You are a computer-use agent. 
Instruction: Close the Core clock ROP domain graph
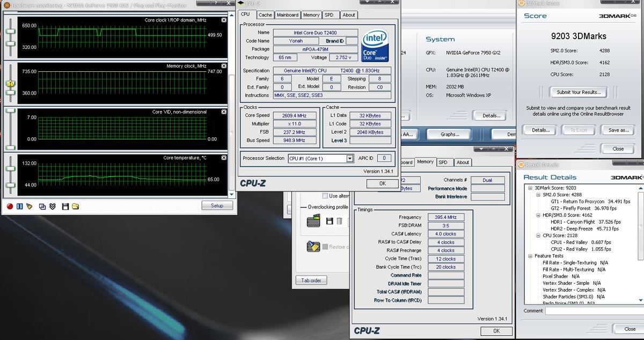point(224,20)
